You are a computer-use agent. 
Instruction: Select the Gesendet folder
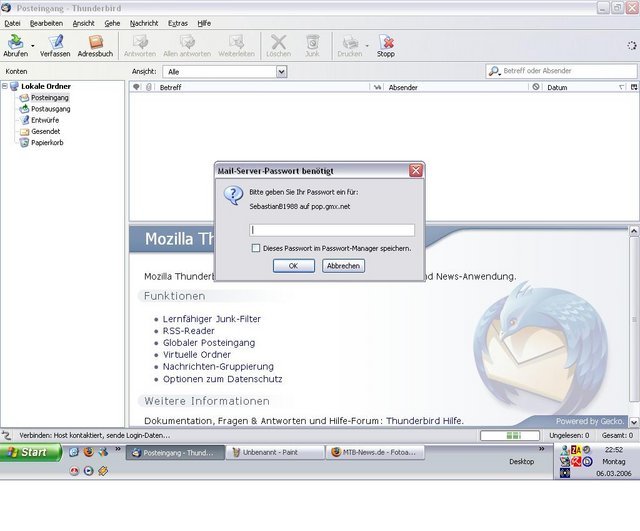point(45,131)
